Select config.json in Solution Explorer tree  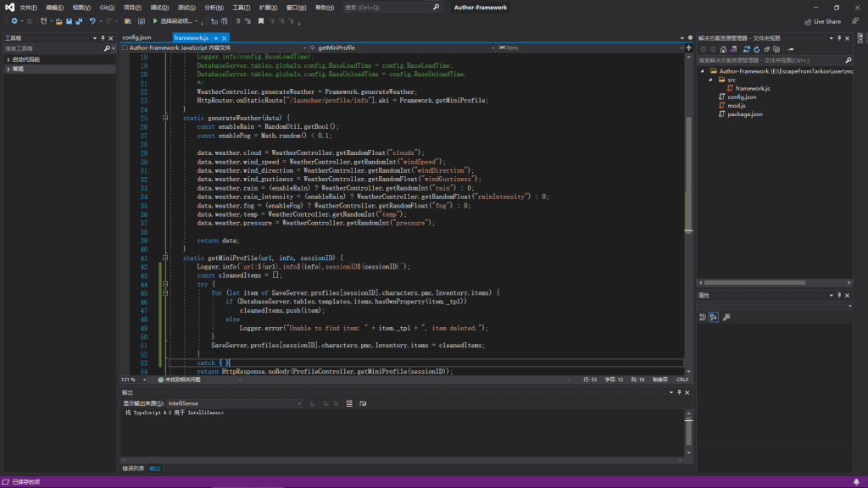pos(741,97)
